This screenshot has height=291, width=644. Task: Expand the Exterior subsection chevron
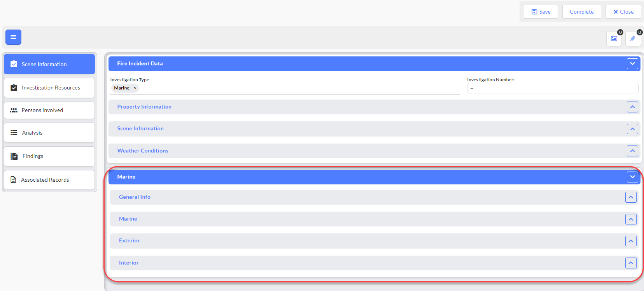pyautogui.click(x=631, y=241)
